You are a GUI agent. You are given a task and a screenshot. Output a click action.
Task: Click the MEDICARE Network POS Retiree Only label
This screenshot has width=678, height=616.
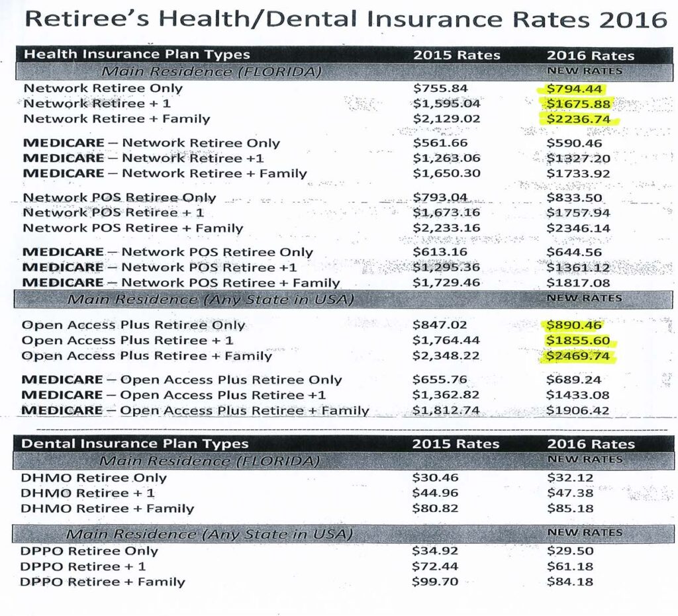168,252
